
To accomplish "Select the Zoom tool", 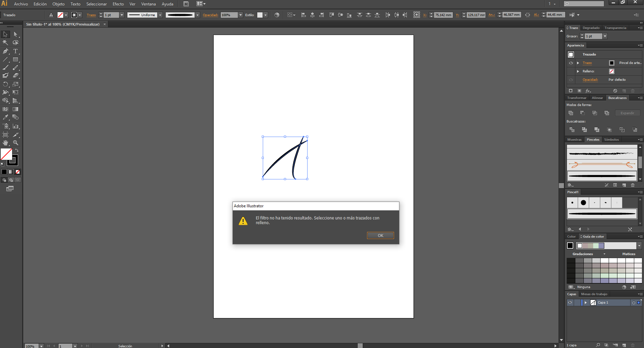I will coord(15,143).
